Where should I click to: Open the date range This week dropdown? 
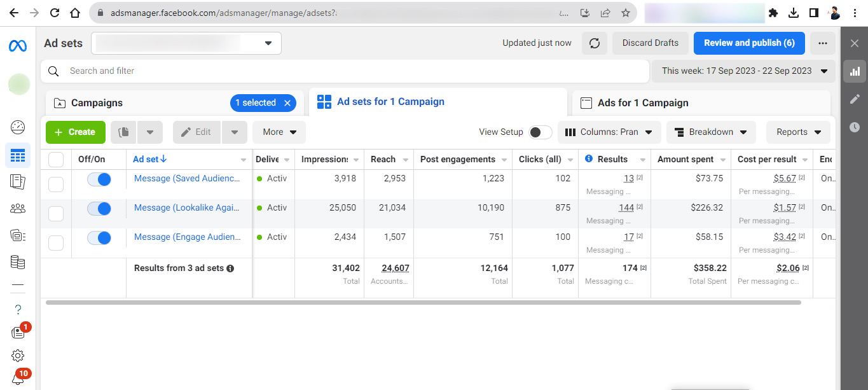click(x=743, y=71)
